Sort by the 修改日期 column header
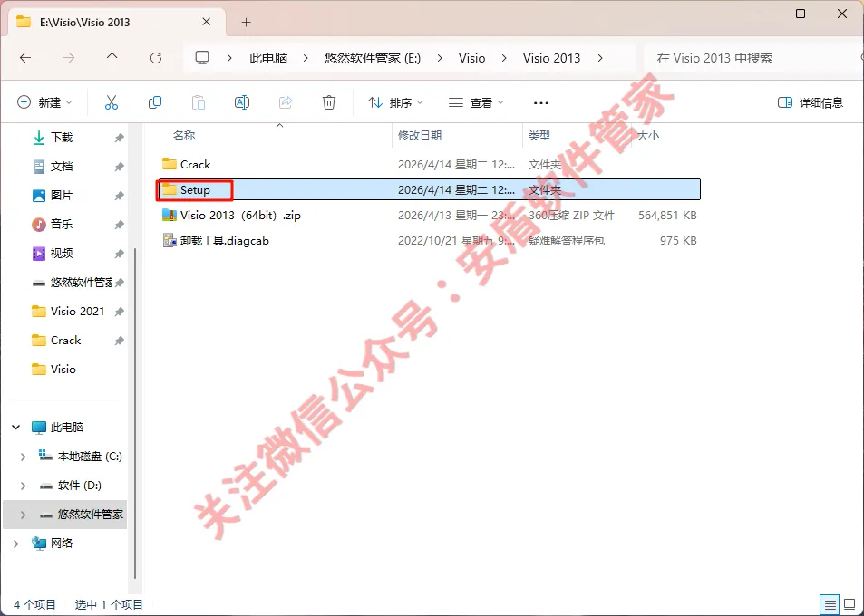 (x=420, y=135)
